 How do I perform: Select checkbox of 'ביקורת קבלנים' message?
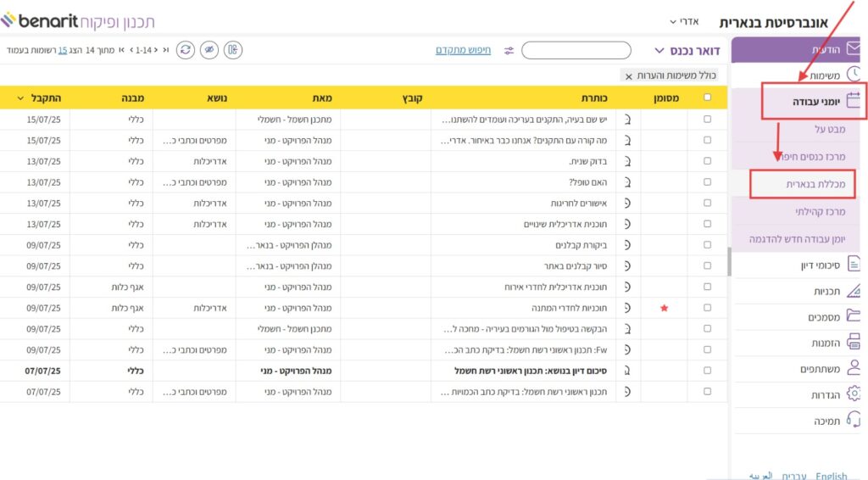coord(708,245)
